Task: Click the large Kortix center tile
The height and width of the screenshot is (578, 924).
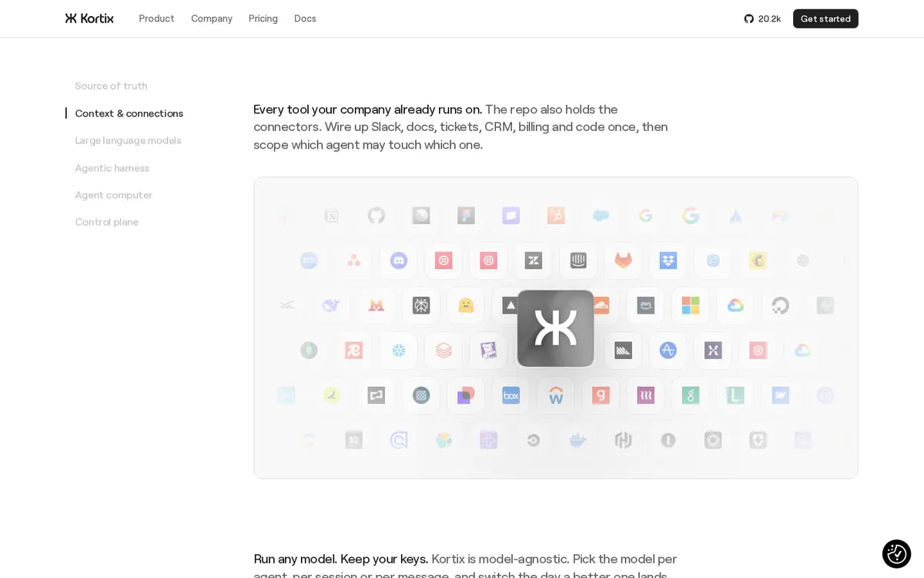Action: (556, 328)
